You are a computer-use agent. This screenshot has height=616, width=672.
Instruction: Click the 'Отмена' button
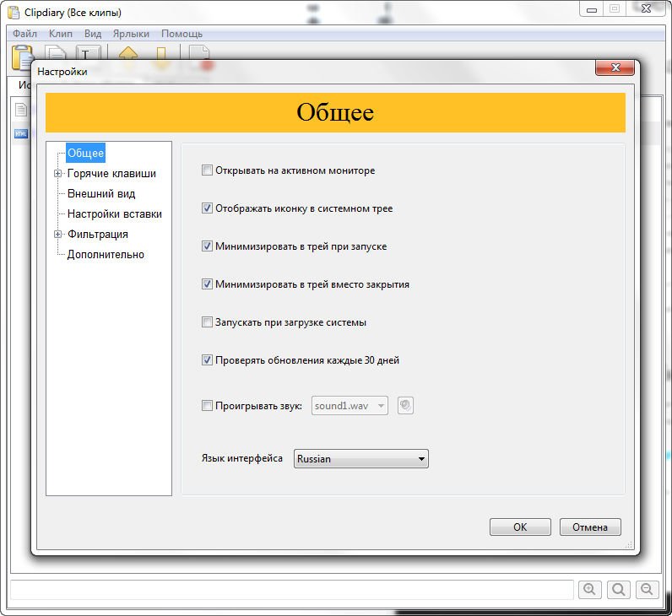click(x=590, y=527)
